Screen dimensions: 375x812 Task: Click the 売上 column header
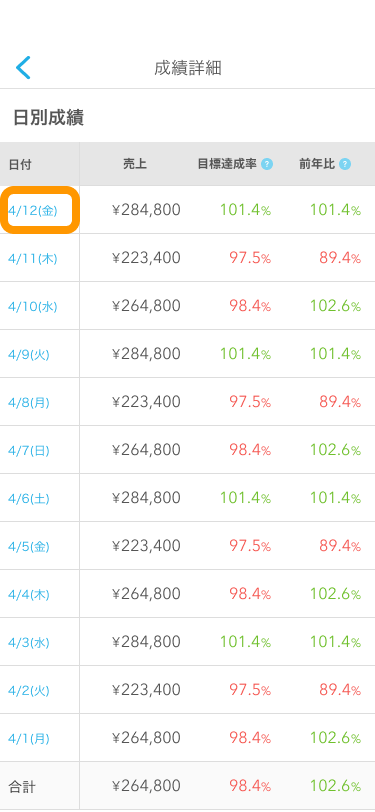(135, 164)
